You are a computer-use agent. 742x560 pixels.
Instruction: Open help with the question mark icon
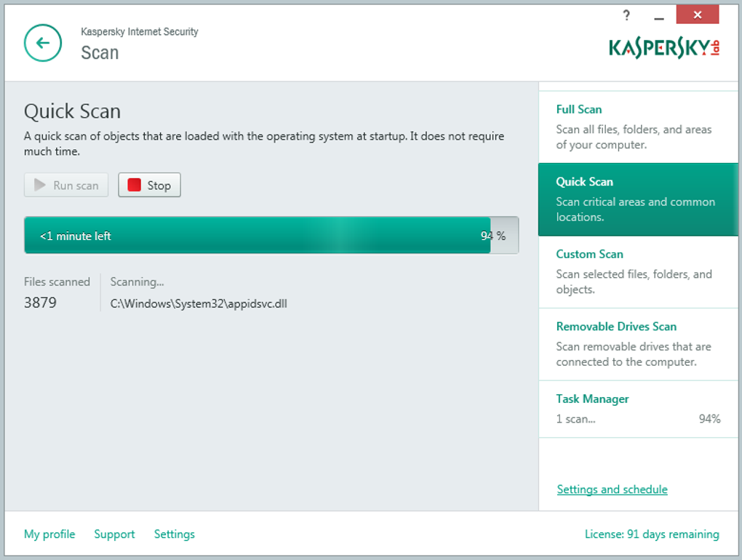pyautogui.click(x=626, y=15)
